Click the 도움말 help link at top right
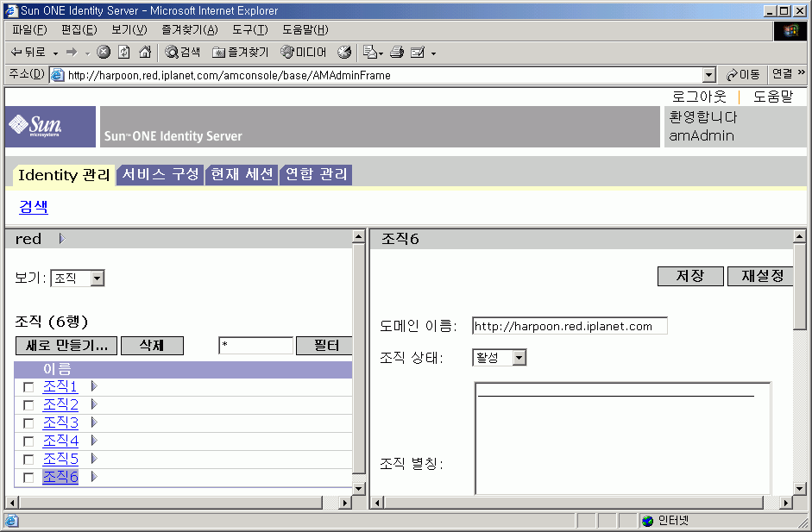 [772, 97]
